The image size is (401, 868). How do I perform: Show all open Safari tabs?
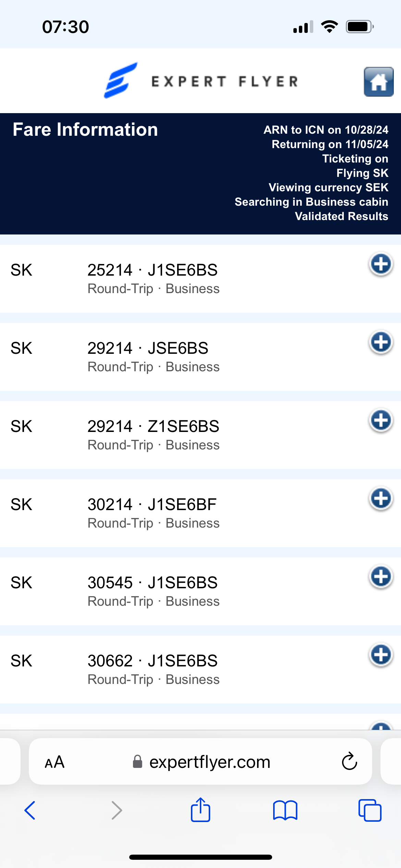370,810
